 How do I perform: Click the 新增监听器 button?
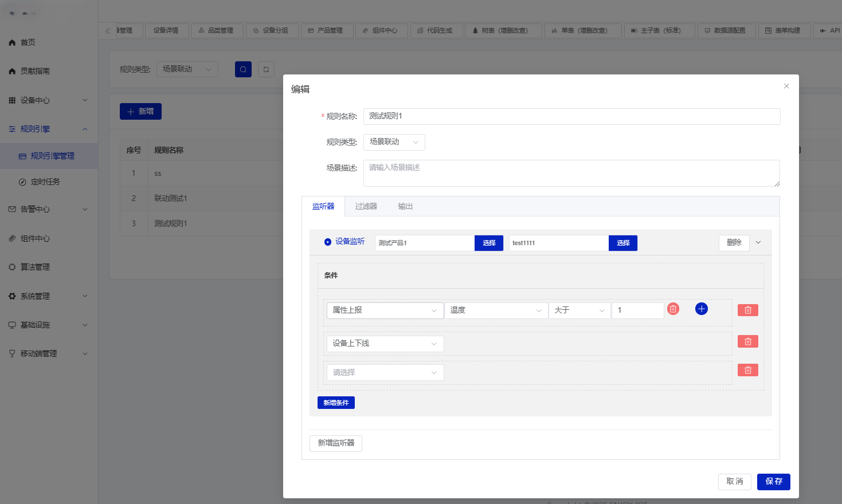(x=336, y=443)
